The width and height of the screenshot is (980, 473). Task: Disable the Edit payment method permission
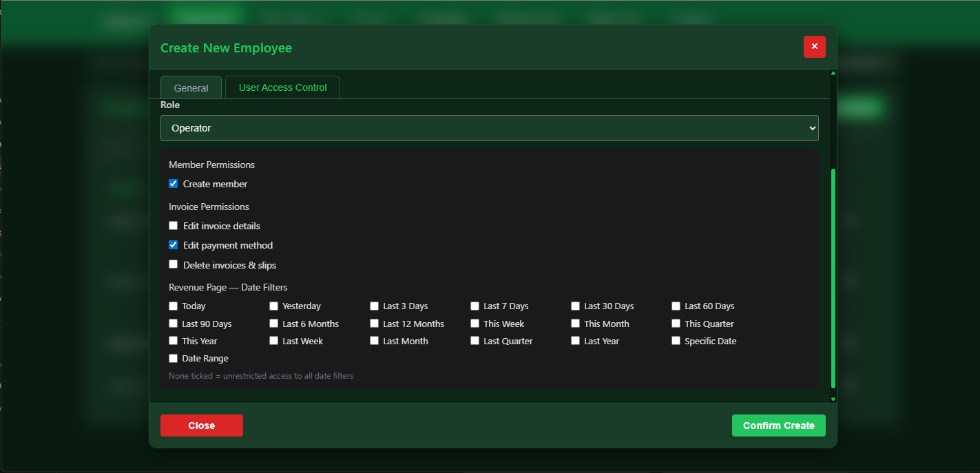tap(173, 244)
